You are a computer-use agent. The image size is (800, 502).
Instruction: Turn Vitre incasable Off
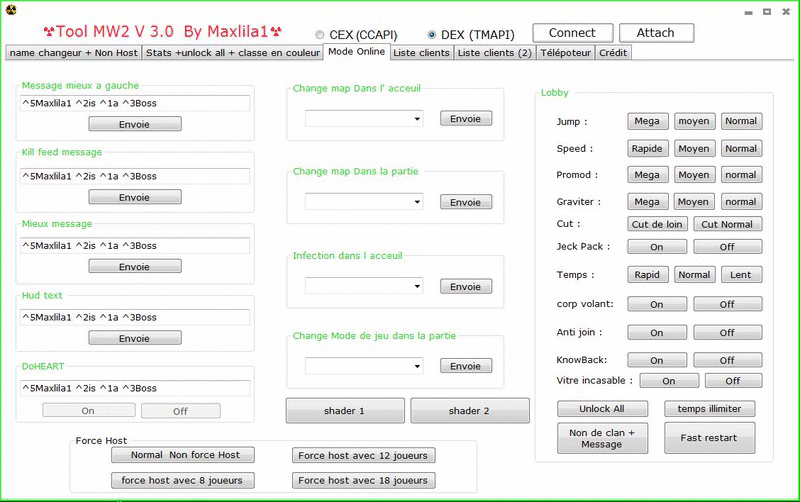(733, 381)
